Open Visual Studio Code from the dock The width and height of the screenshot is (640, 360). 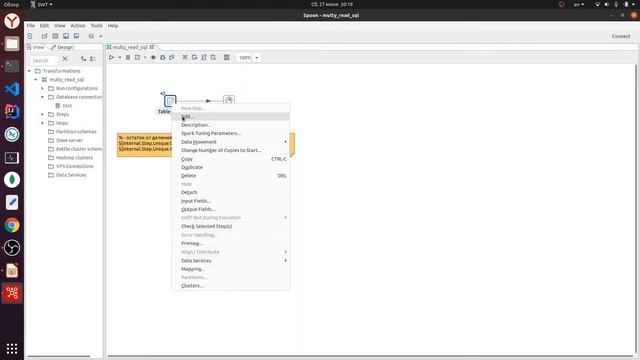pos(12,89)
